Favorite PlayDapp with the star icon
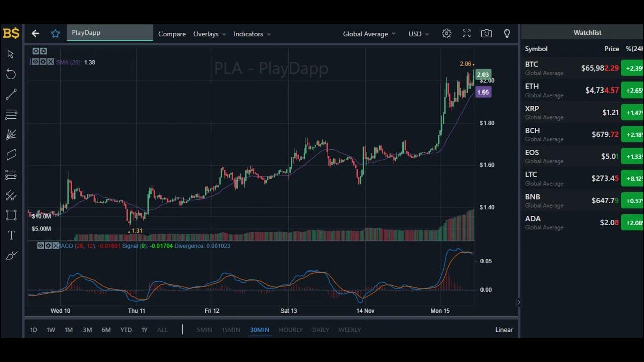The image size is (644, 362). tap(55, 34)
